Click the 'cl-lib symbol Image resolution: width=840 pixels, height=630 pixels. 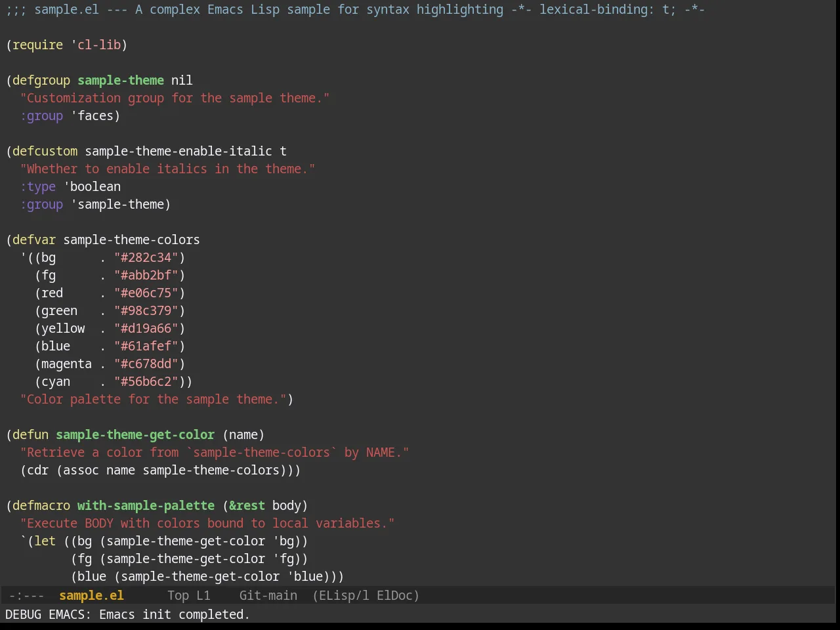coord(96,45)
